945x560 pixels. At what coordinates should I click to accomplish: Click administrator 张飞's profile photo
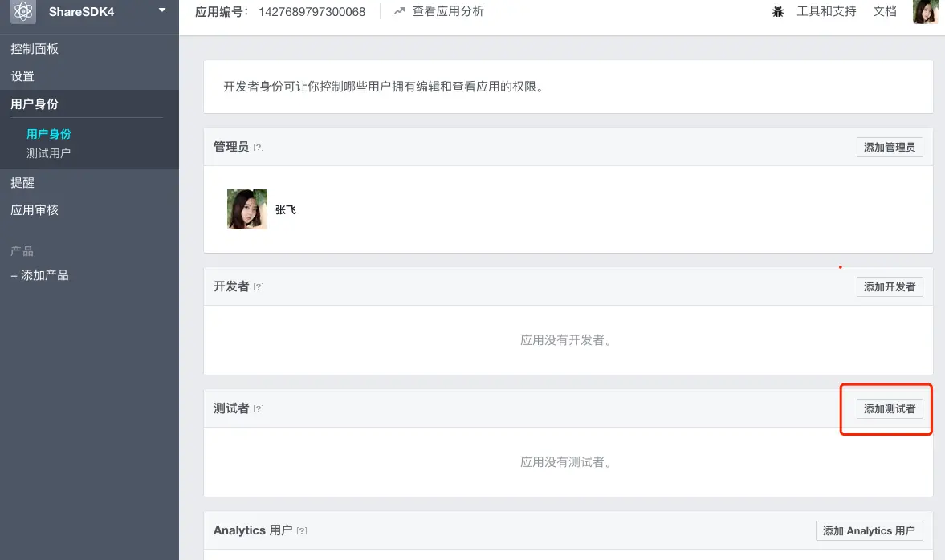tap(247, 209)
